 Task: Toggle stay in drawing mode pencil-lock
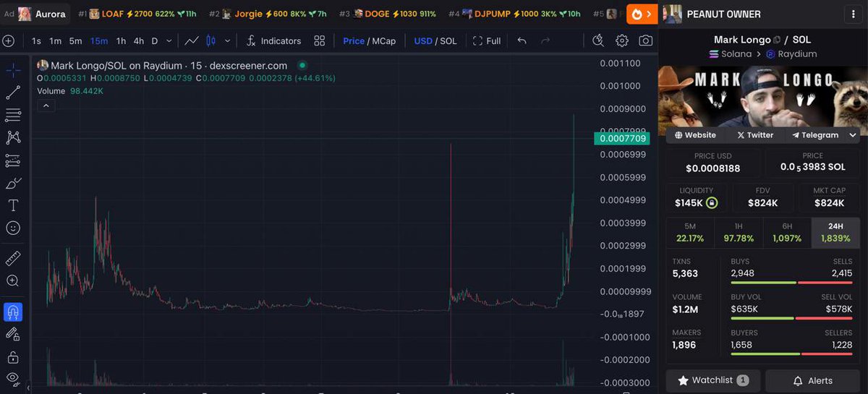[x=13, y=334]
